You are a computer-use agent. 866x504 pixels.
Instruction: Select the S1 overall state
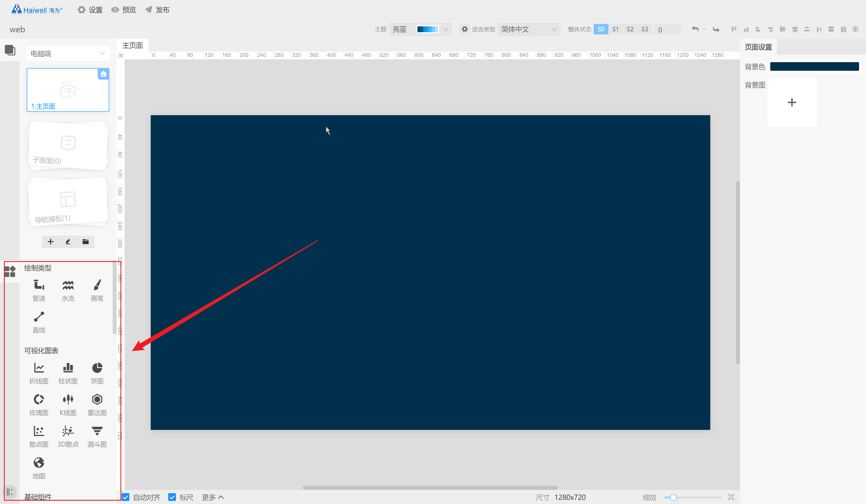(x=615, y=29)
